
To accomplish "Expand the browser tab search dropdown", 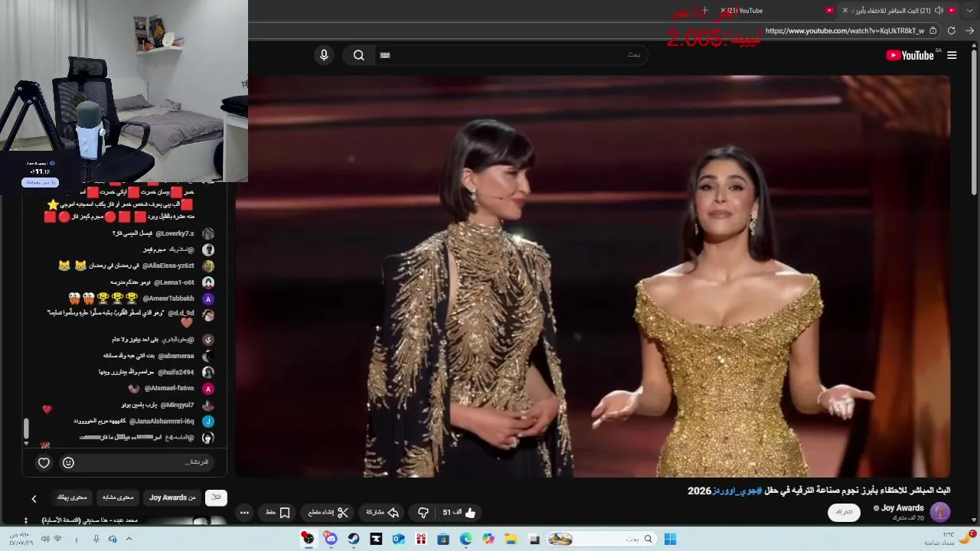I will [970, 11].
